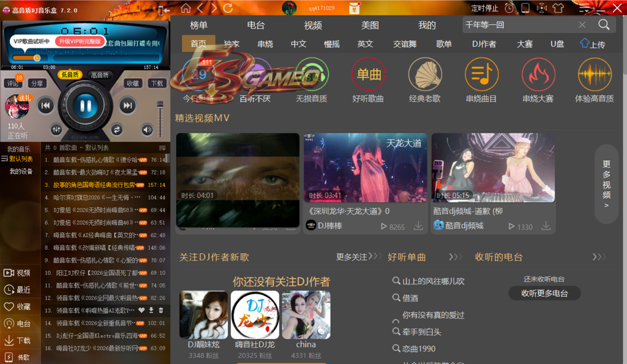Go back with the left arrow icon

pyautogui.click(x=200, y=8)
